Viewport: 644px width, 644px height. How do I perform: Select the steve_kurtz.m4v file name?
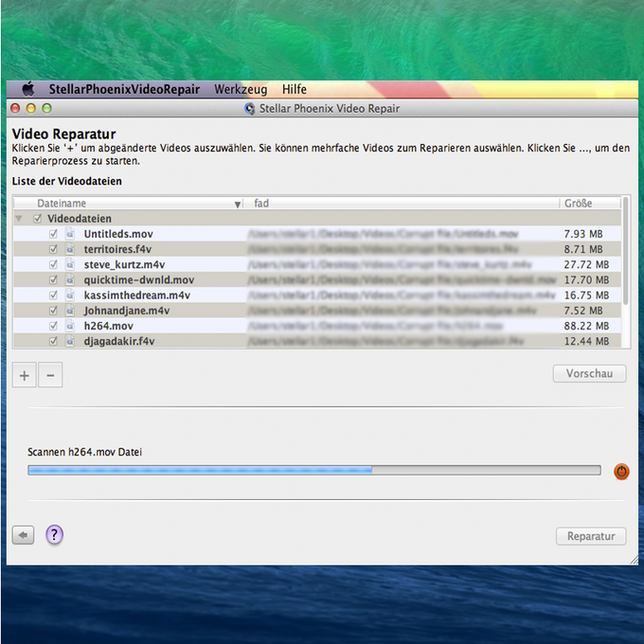coord(124,264)
